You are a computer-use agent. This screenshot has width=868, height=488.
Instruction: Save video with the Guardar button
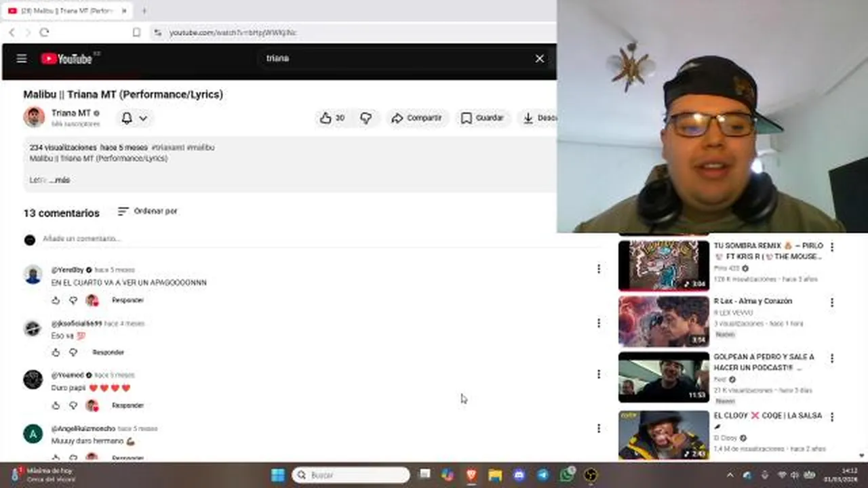[482, 118]
